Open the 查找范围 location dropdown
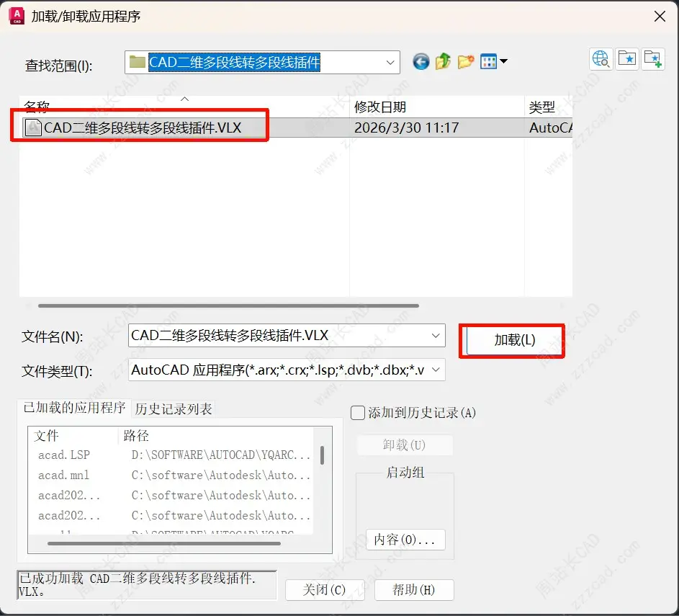Screen dimensions: 679x616 [390, 62]
